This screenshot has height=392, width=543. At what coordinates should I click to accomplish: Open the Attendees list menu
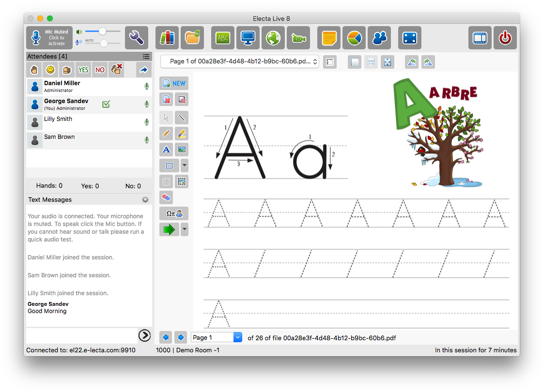coord(146,57)
